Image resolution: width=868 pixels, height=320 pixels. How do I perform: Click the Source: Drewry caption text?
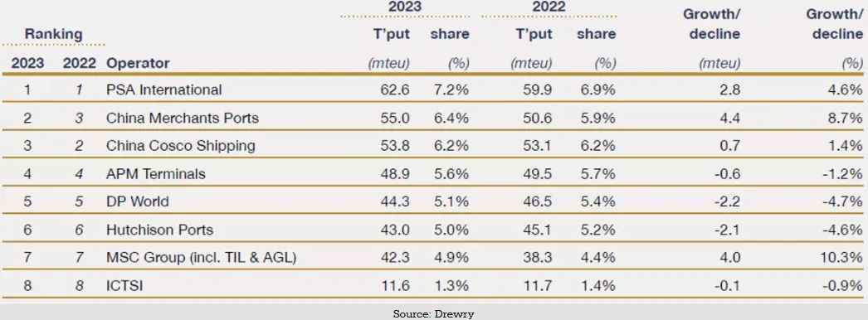coord(433,314)
